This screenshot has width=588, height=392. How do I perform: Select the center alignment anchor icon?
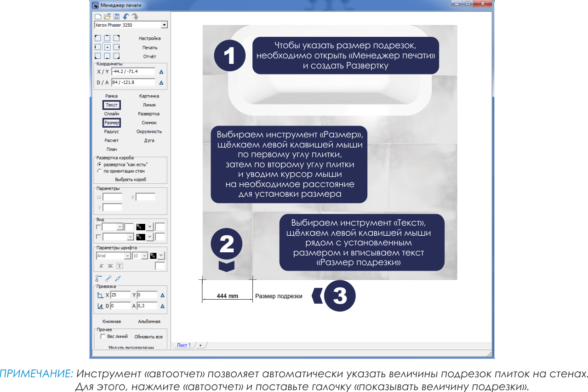click(x=107, y=47)
